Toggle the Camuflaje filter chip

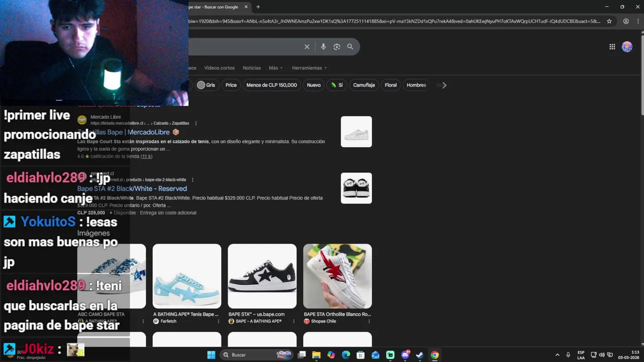tap(364, 85)
